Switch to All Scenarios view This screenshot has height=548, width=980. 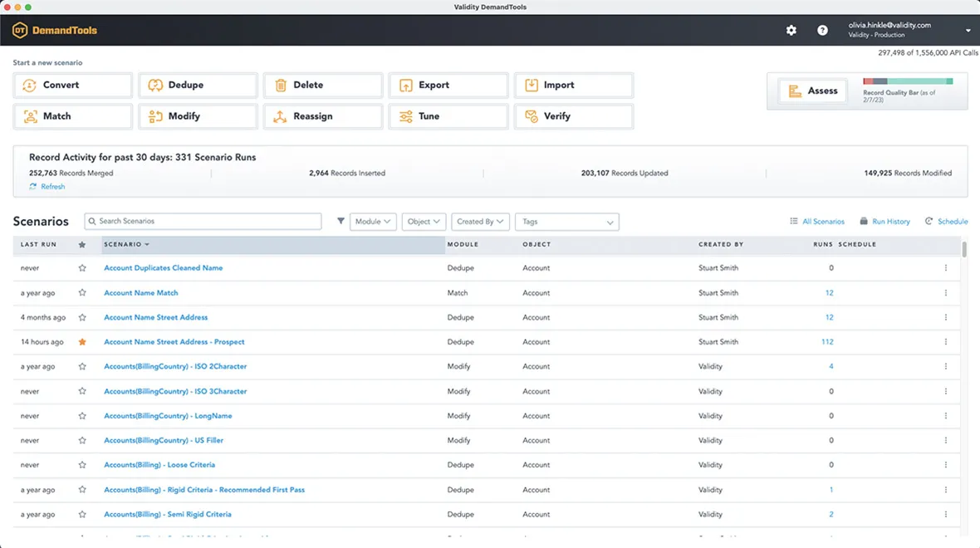(817, 222)
